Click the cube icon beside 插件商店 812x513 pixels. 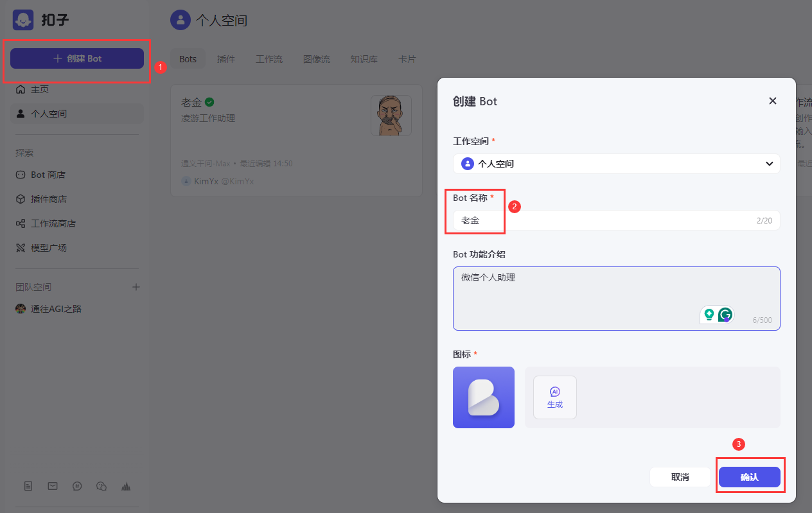[21, 199]
